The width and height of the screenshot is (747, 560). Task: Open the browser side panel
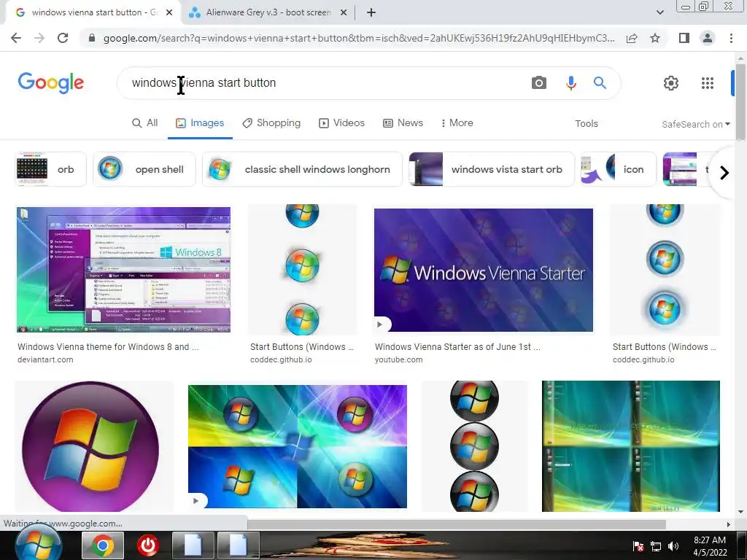pos(684,38)
